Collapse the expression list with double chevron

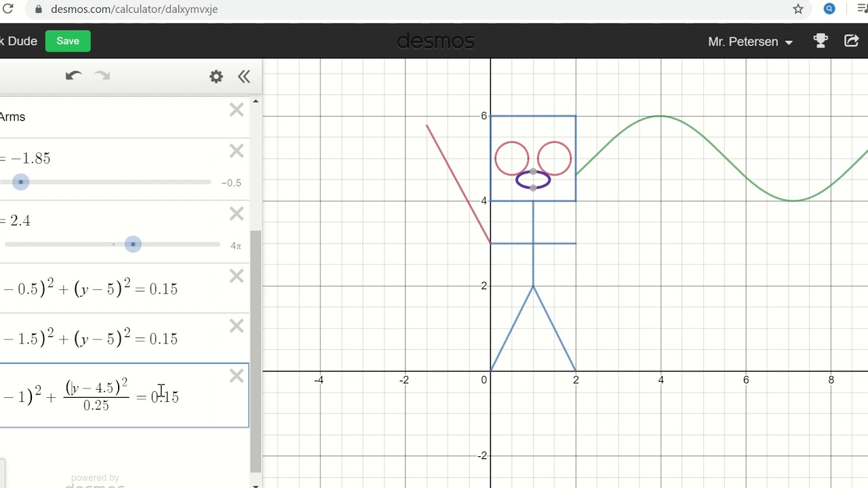[244, 77]
